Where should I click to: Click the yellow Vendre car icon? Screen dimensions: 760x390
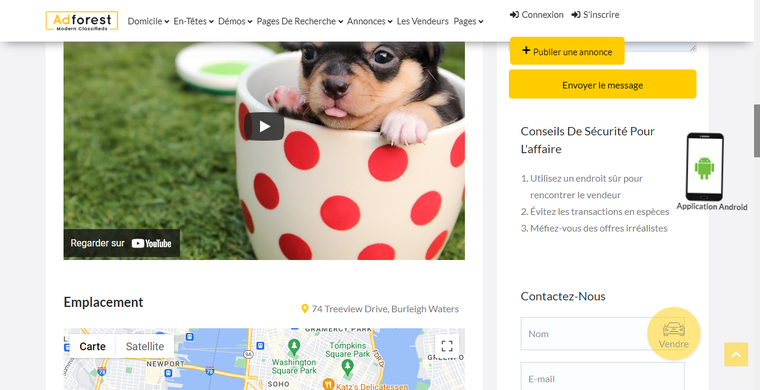[674, 329]
